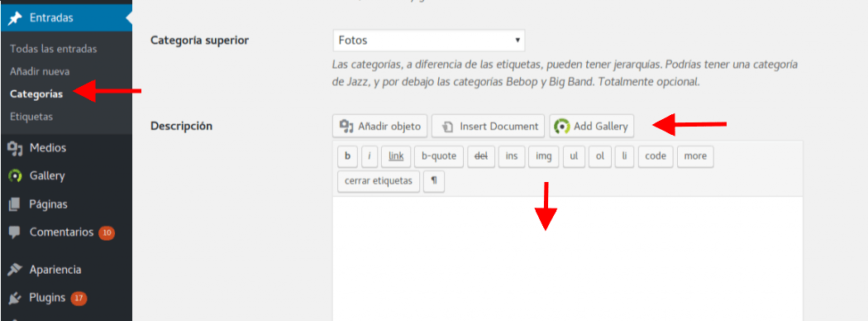
Task: Click Insert Document button
Action: click(489, 127)
